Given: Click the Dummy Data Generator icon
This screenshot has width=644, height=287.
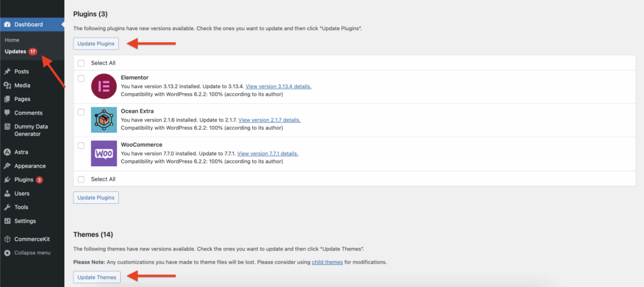Looking at the screenshot, I should click(x=7, y=127).
